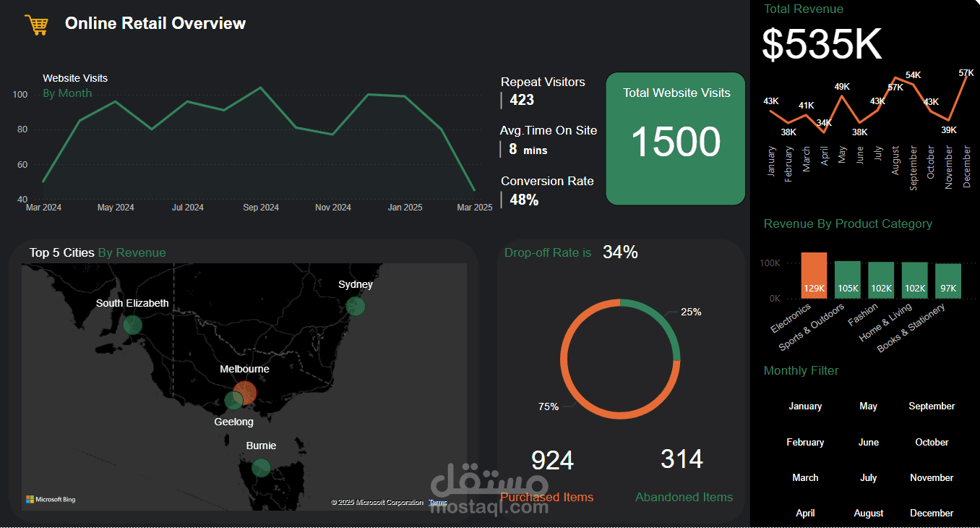Filter by October month
Viewport: 980px width, 528px height.
932,442
